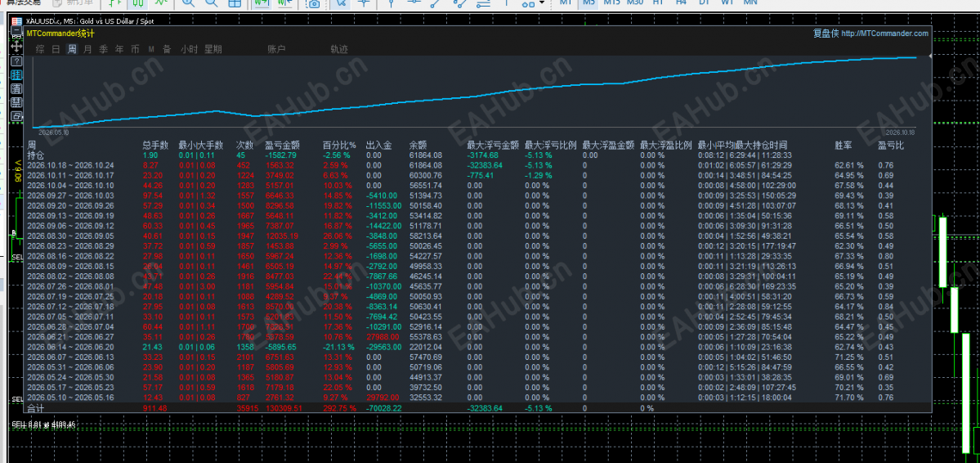Switch to the M30 timeframe
Screen dimensions: 980x463
pos(635,2)
